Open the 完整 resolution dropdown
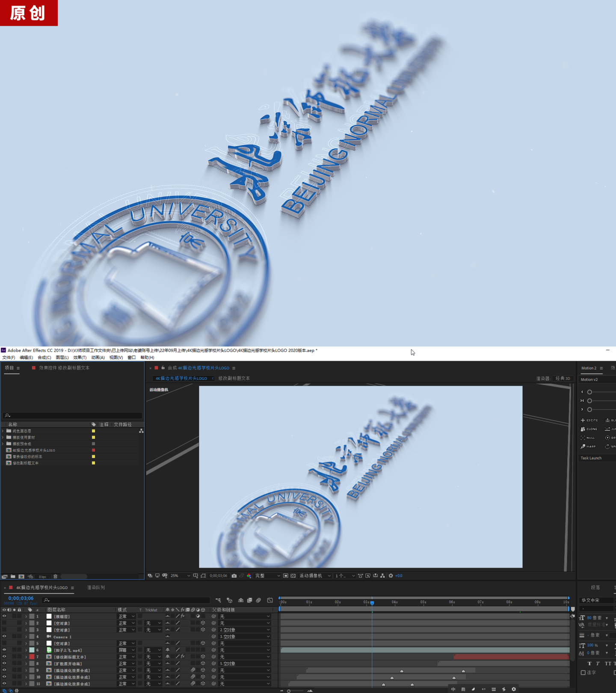This screenshot has width=616, height=693. click(x=268, y=576)
